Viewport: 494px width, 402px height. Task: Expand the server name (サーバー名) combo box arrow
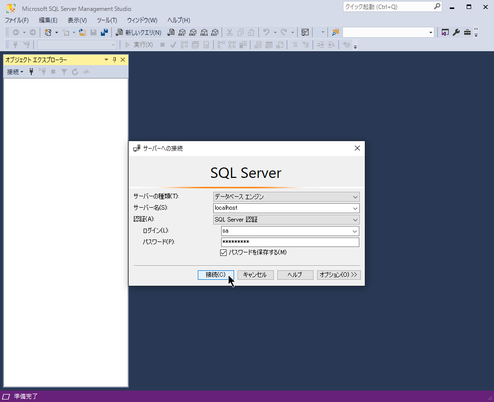[355, 208]
